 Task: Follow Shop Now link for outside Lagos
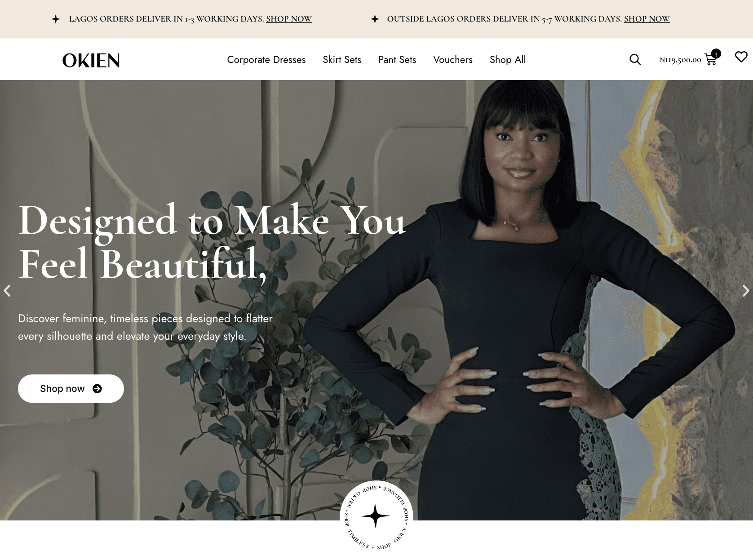[647, 19]
